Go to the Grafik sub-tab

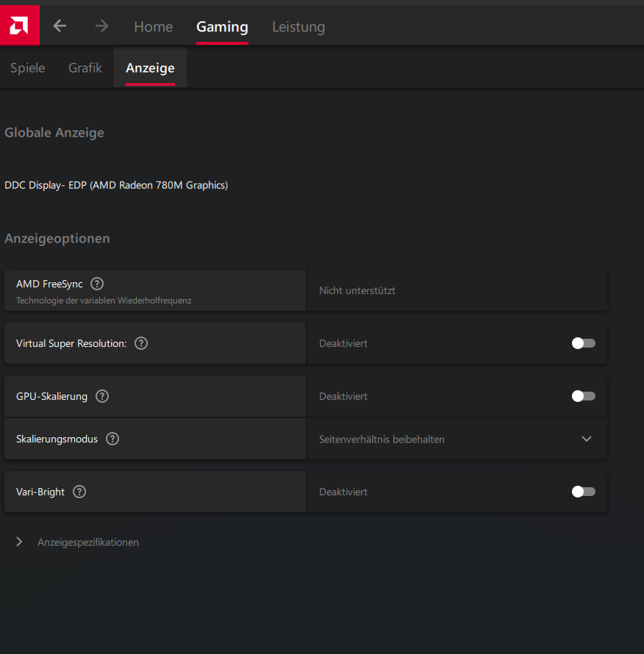[x=85, y=68]
